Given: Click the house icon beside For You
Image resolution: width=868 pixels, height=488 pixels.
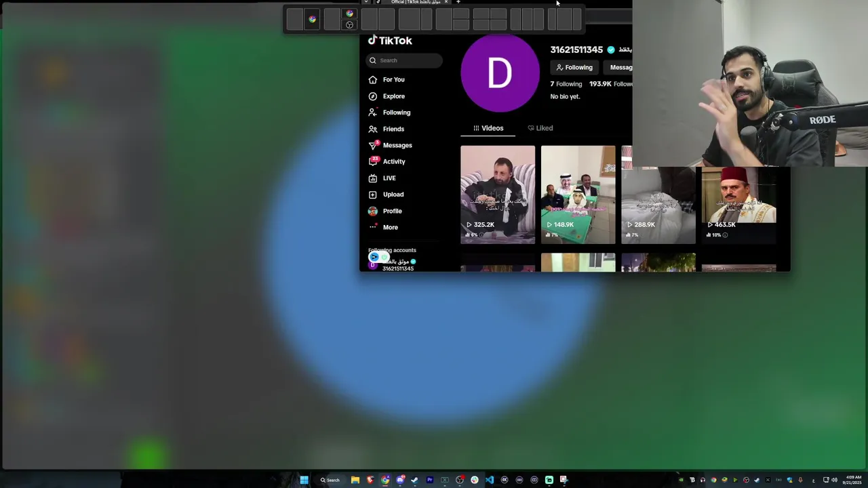Looking at the screenshot, I should click(x=372, y=79).
